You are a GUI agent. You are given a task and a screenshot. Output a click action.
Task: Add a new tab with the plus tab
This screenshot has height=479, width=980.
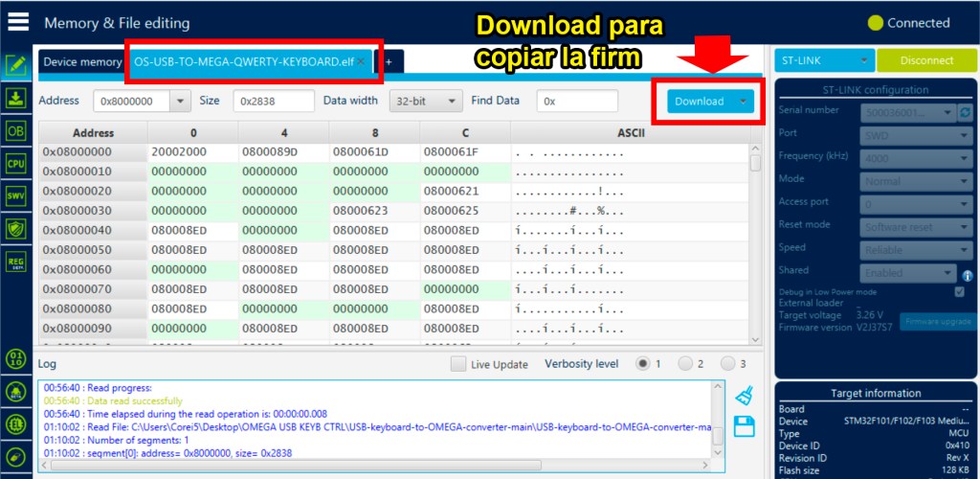pyautogui.click(x=389, y=61)
